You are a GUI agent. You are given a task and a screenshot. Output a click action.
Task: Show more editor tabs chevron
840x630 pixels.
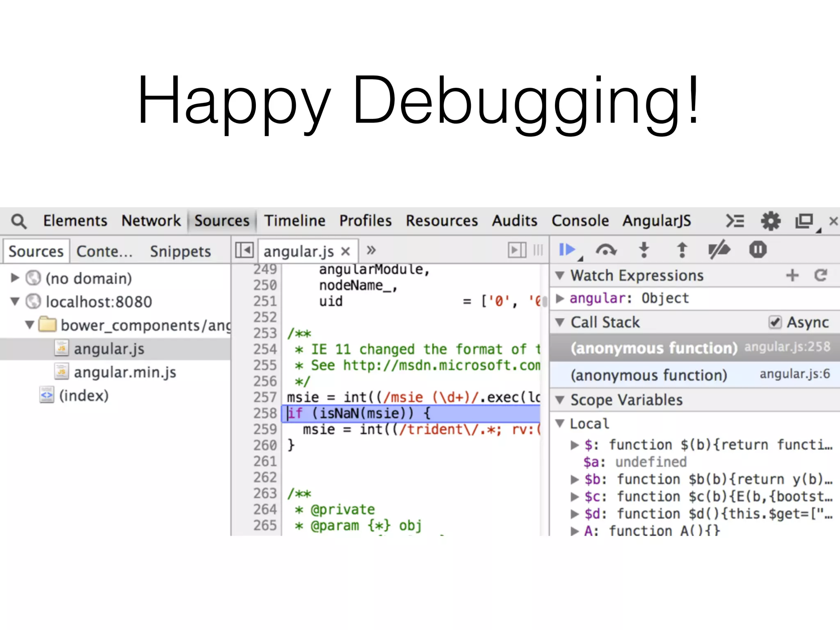click(x=371, y=250)
